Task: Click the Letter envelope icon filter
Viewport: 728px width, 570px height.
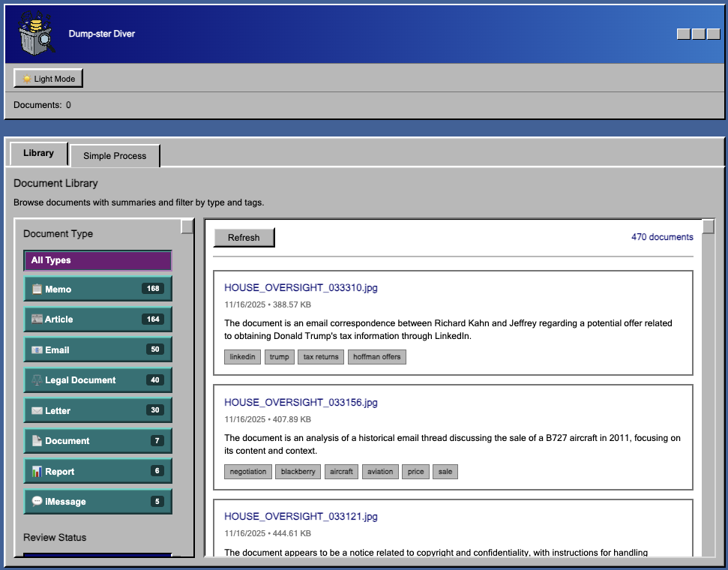Action: [x=37, y=411]
